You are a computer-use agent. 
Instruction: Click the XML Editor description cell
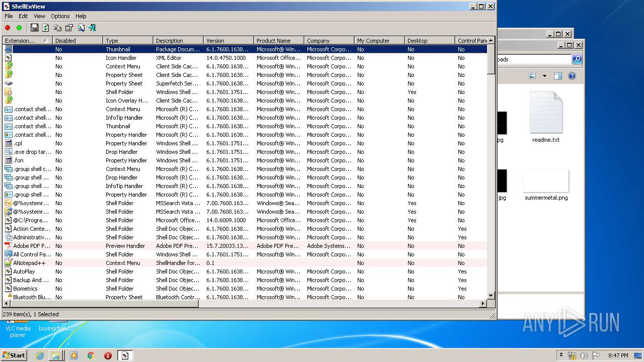pyautogui.click(x=169, y=58)
